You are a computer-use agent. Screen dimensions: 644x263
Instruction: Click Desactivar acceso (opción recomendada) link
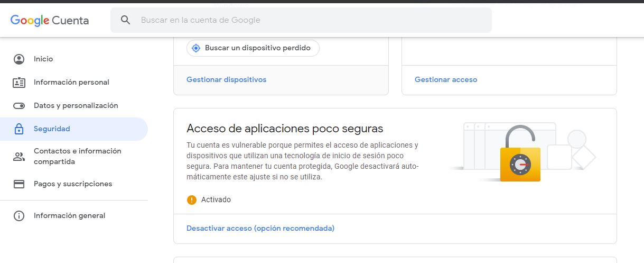(x=260, y=229)
